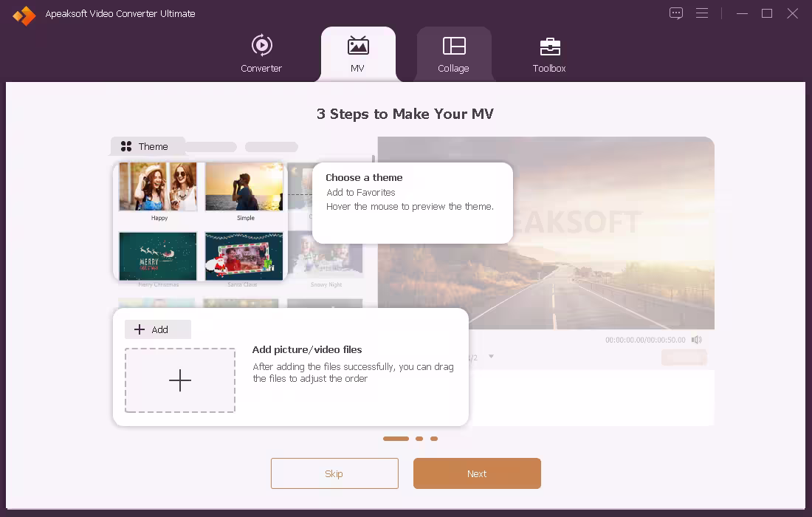The height and width of the screenshot is (517, 812).
Task: Click the feedback chat icon
Action: point(675,13)
